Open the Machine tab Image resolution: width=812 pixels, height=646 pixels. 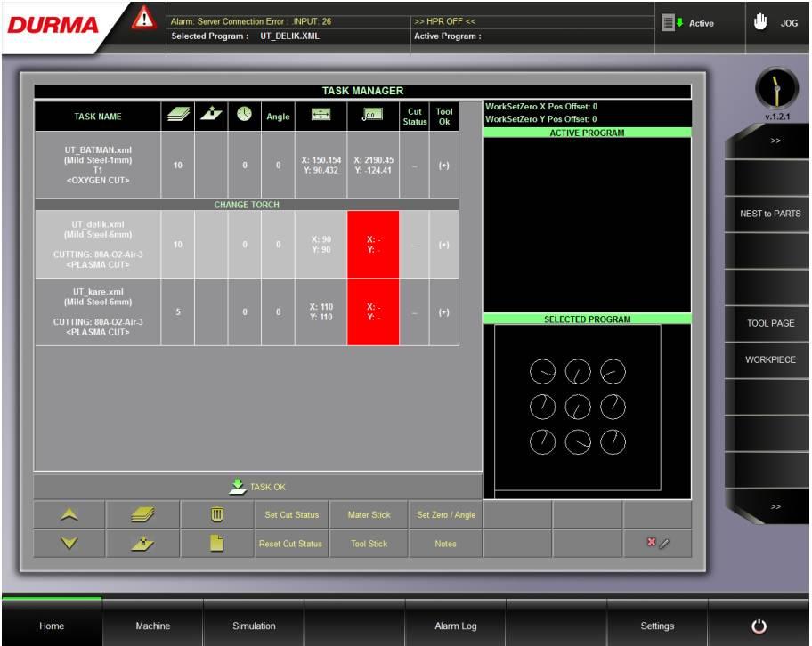[152, 626]
